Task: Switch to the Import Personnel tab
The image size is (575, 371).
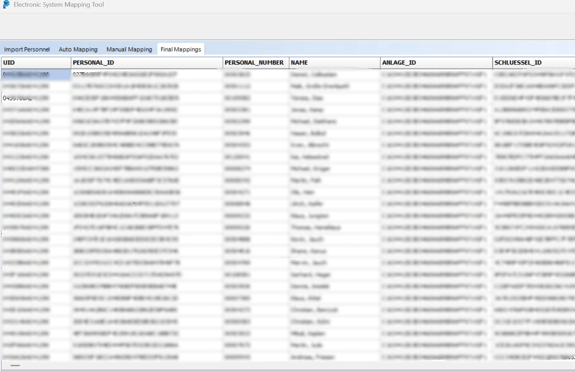Action: coord(27,49)
